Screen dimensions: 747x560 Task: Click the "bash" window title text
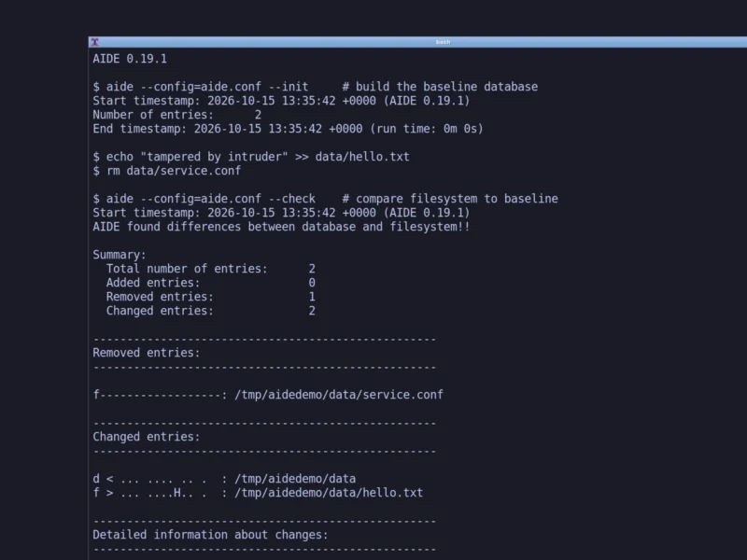click(443, 42)
